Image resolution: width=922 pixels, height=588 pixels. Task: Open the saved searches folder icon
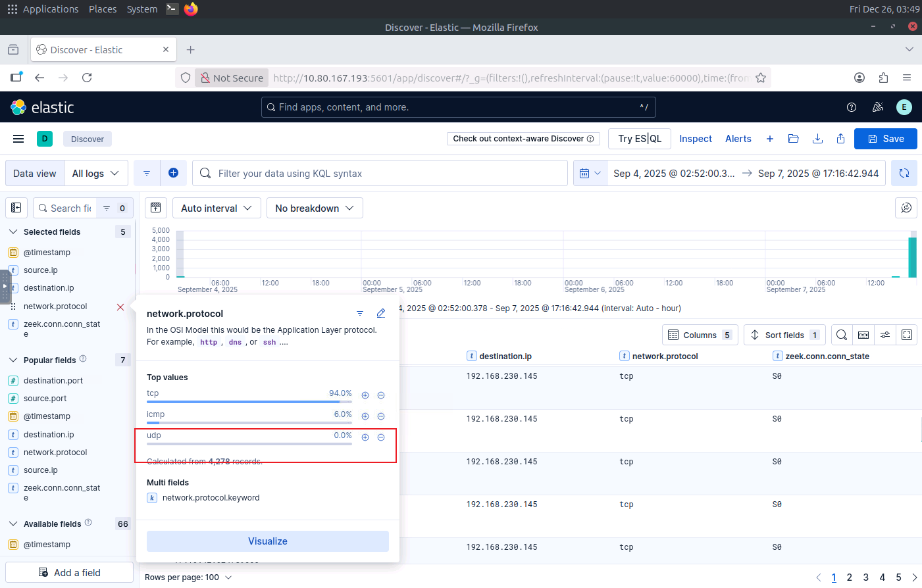click(x=793, y=139)
